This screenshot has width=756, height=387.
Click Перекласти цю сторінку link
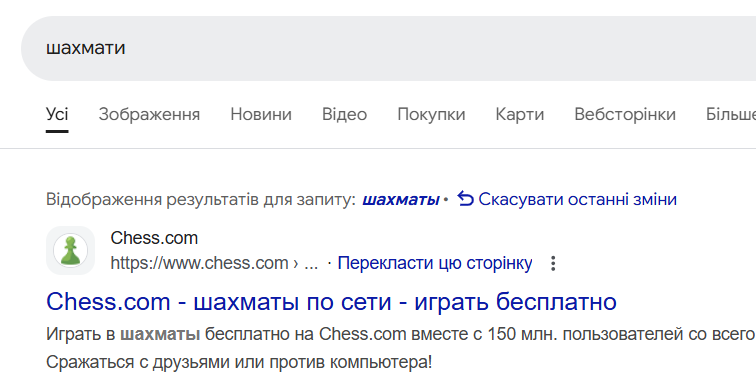435,263
